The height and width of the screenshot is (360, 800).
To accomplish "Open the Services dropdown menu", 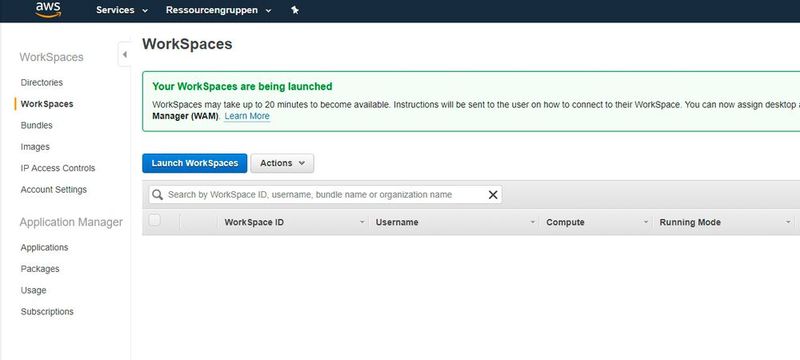I will (121, 10).
